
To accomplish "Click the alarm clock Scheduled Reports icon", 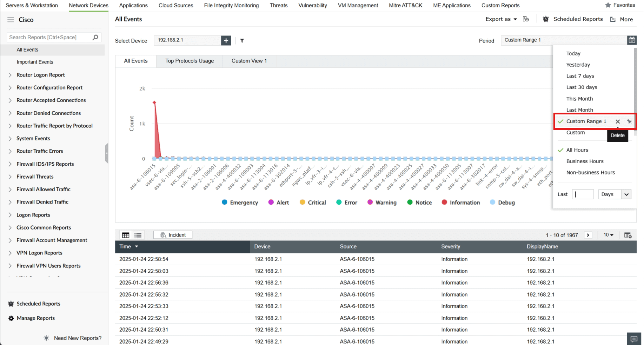I will click(545, 19).
